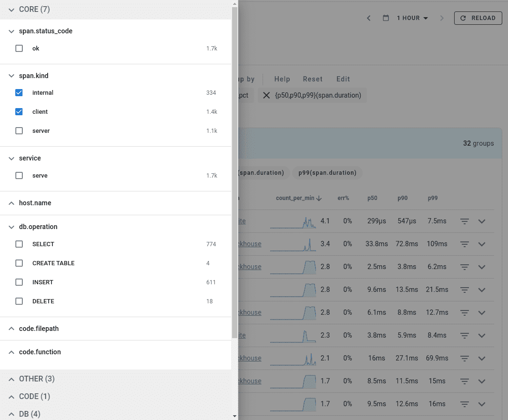The height and width of the screenshot is (420, 508).
Task: Open filter icon for 6.1ms row
Action: [465, 313]
